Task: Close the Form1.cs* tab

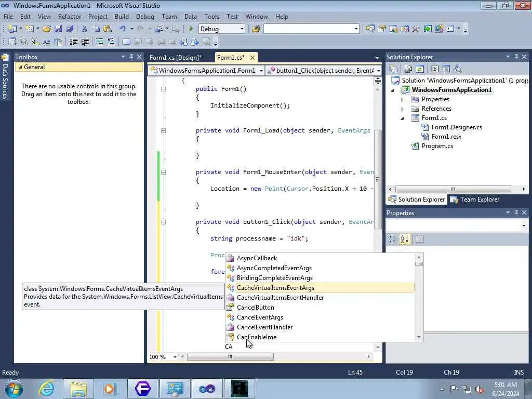Action: point(252,58)
